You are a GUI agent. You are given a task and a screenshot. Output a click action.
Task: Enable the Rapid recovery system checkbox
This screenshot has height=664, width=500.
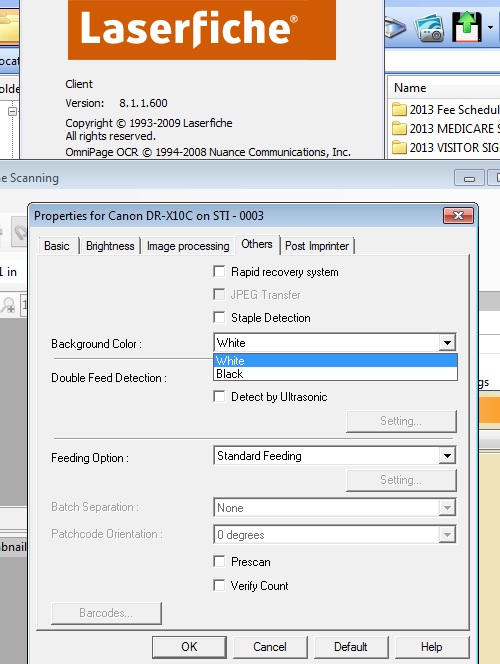coord(219,271)
